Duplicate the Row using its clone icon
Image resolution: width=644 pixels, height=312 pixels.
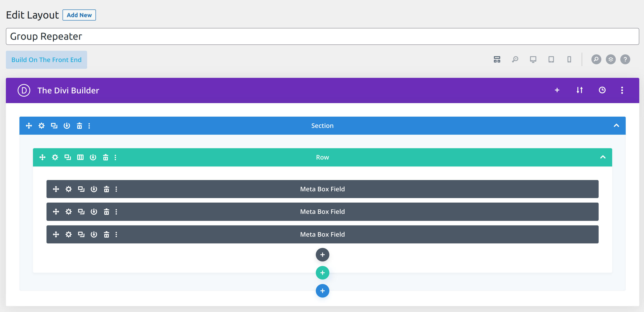tap(67, 157)
